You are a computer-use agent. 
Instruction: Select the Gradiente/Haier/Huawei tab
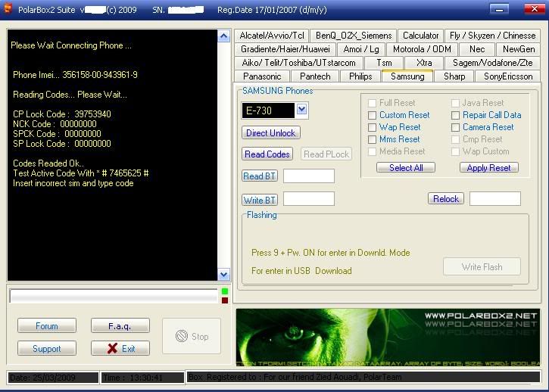(285, 49)
